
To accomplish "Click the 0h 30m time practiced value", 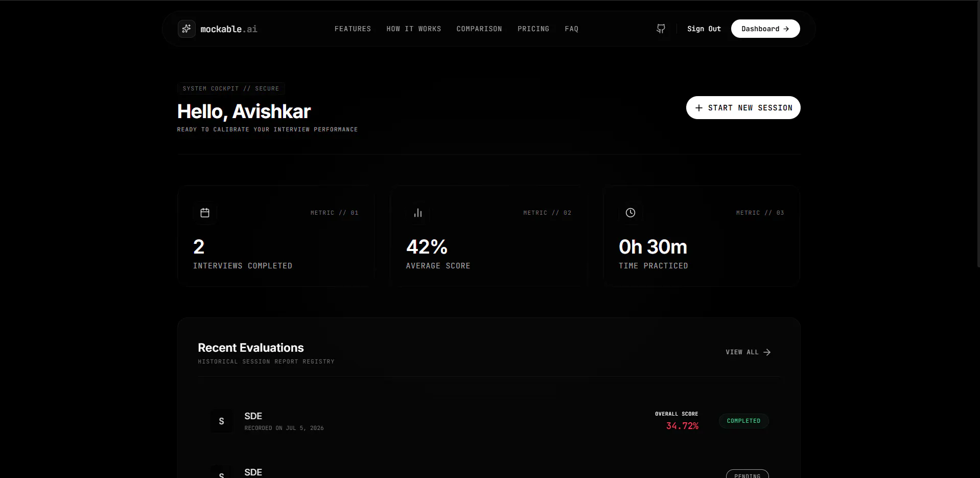I will coord(653,247).
